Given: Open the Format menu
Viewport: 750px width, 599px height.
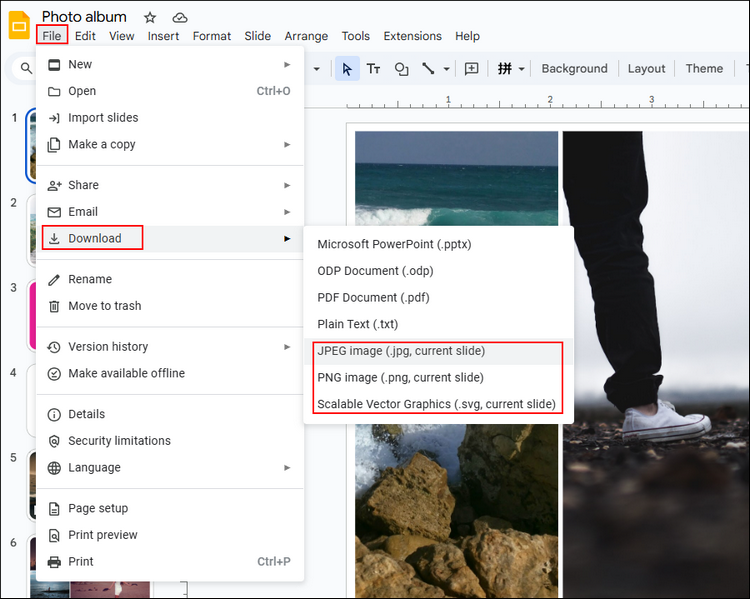Looking at the screenshot, I should click(x=212, y=36).
